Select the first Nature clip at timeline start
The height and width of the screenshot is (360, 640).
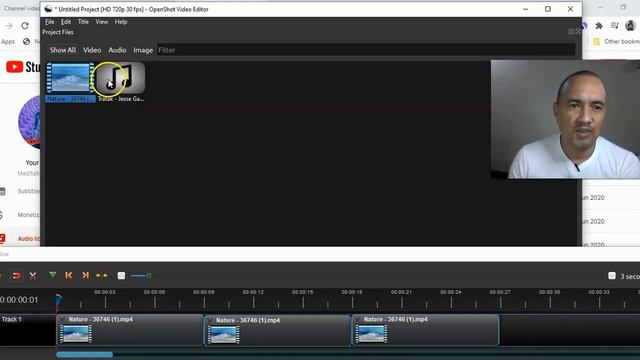coord(130,330)
